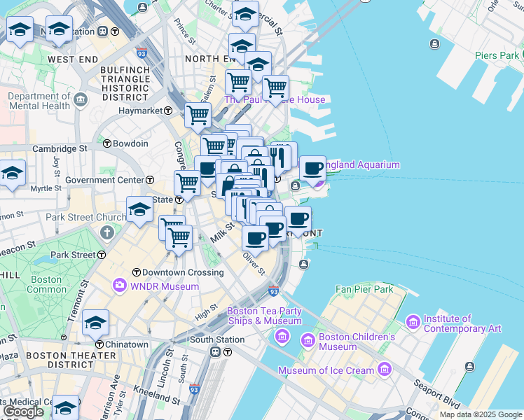This screenshot has height=420, width=524.
Task: Click the Fan Pier Park label
Action: (x=364, y=289)
